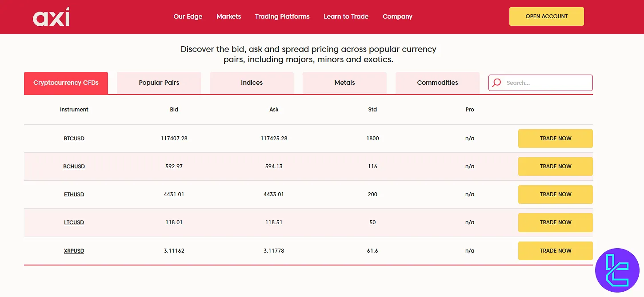Select LTCUSD ask value 118.51

pos(274,222)
